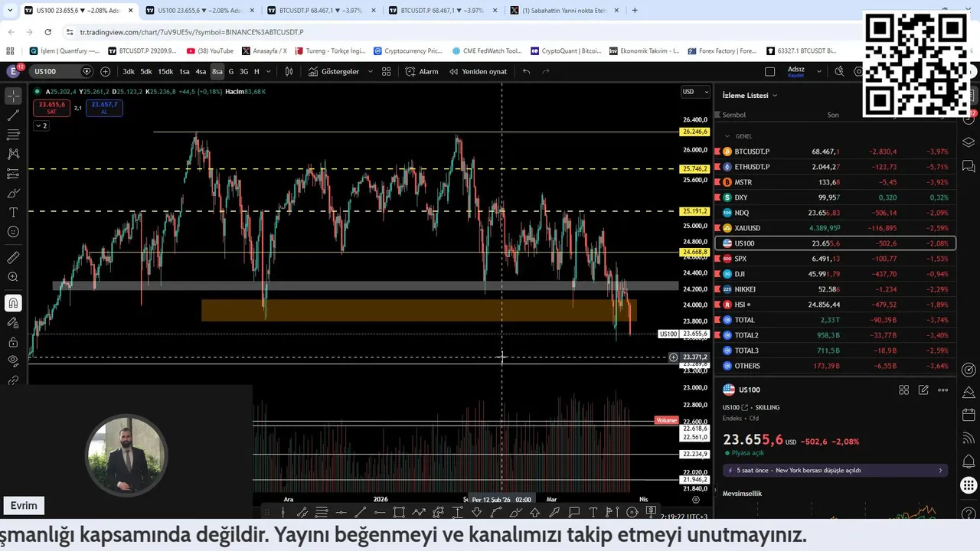Open the candlestick chart type selector

[289, 71]
